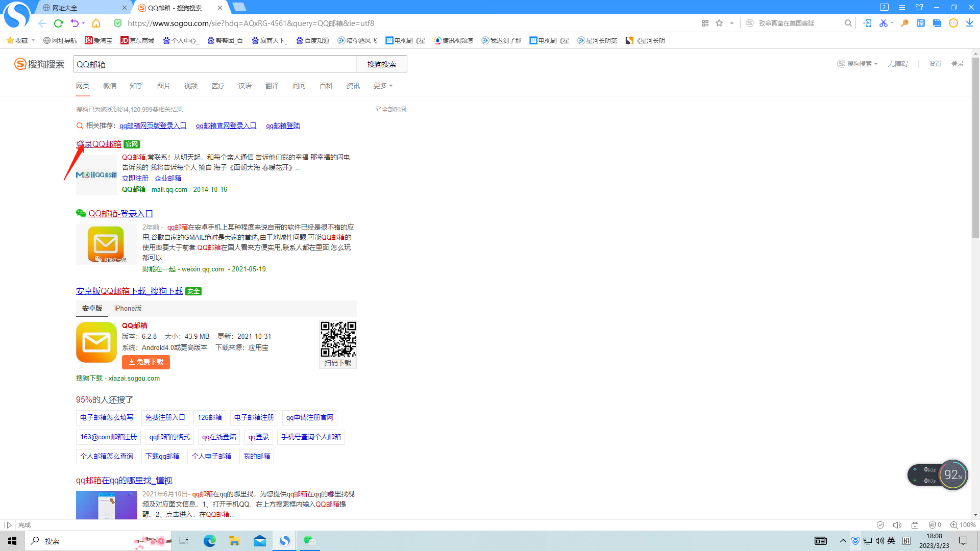Close the QQ邮箱 - 搜狗搜索 tab
The width and height of the screenshot is (980, 551).
tap(220, 8)
